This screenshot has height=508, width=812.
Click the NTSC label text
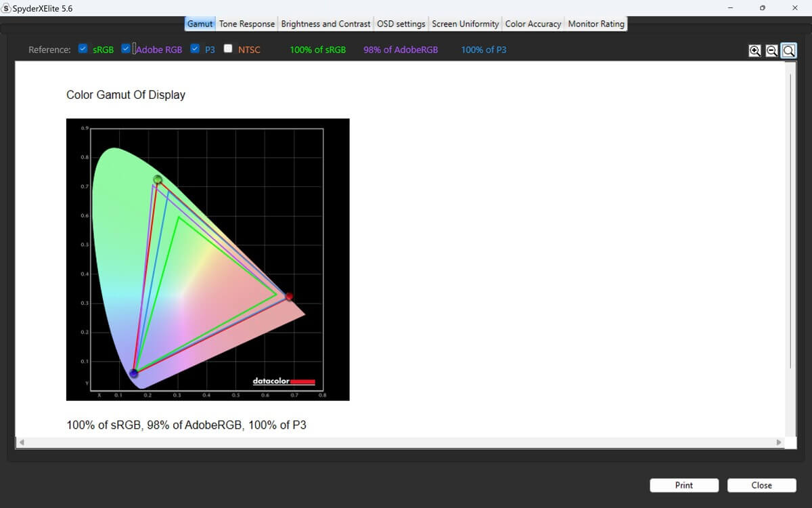point(249,49)
